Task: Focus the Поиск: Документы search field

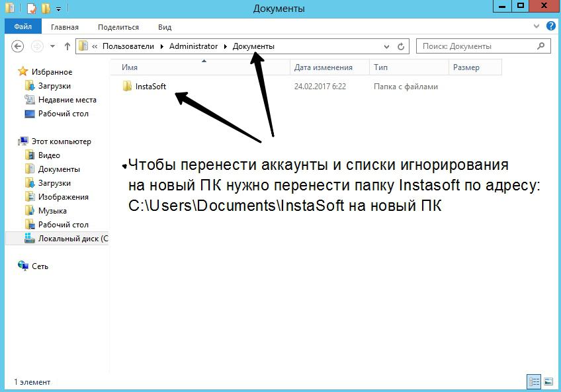Action: 483,46
